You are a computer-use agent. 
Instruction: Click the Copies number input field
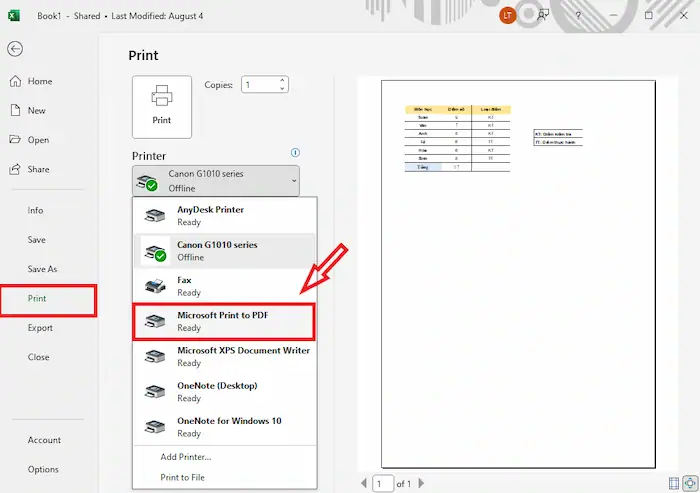click(x=258, y=86)
